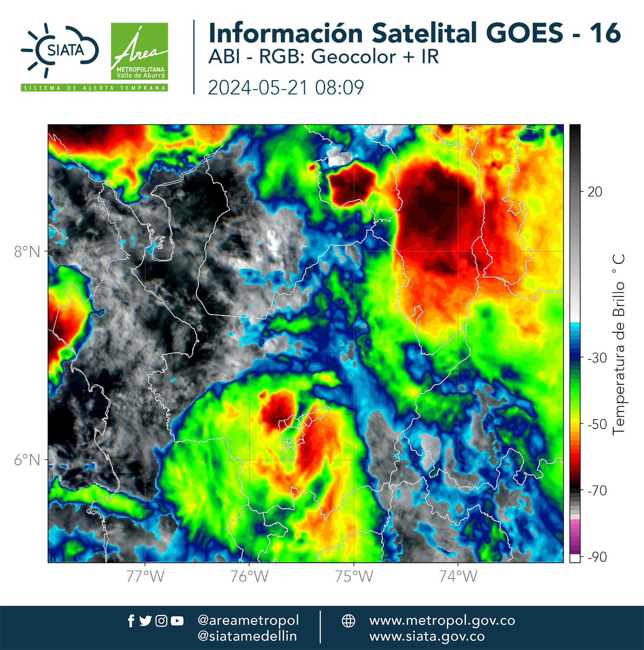Image resolution: width=644 pixels, height=650 pixels.
Task: Click the -90 value on the colorbar
Action: click(597, 557)
